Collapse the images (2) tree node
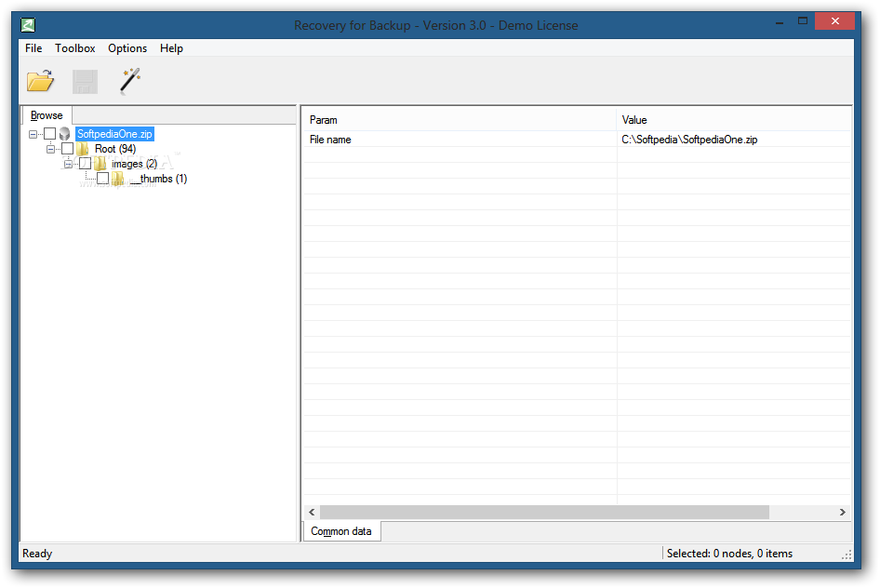The height and width of the screenshot is (588, 880). (x=68, y=165)
